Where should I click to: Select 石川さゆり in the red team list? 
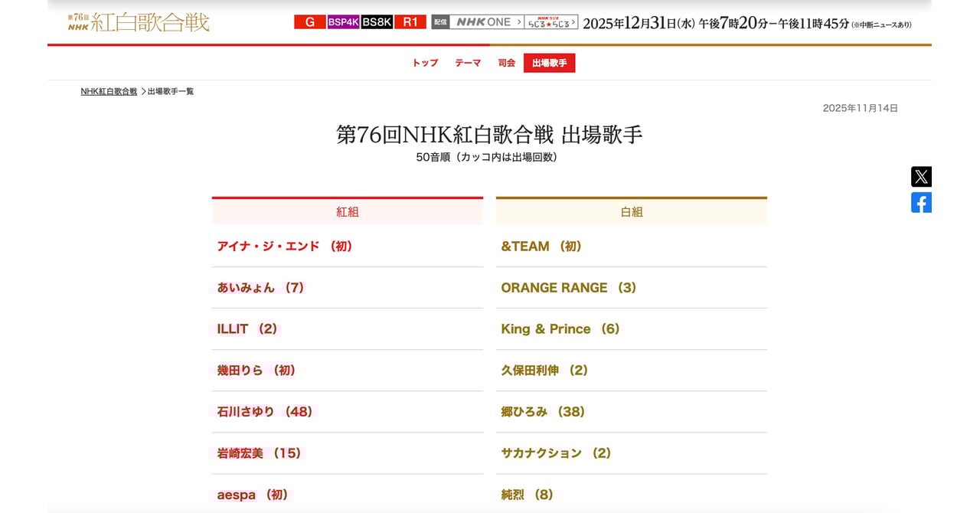(x=265, y=412)
